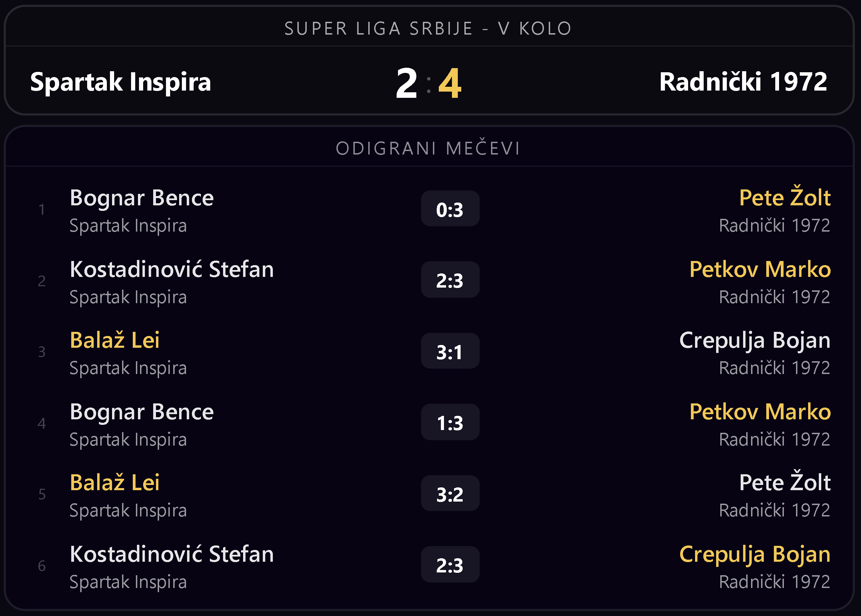The width and height of the screenshot is (861, 616).
Task: Select Balaž Lei in match 3
Action: click(x=114, y=340)
